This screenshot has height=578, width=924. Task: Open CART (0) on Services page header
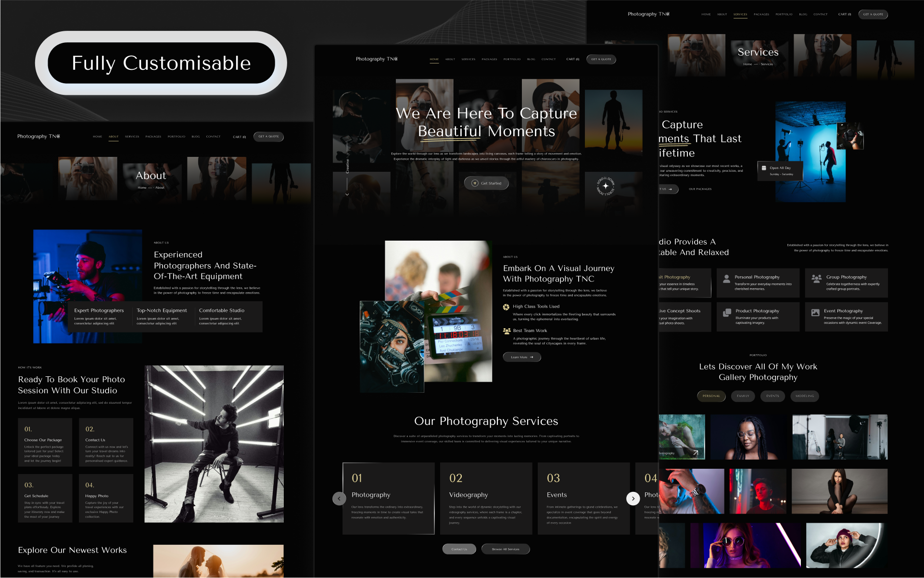[x=845, y=14]
